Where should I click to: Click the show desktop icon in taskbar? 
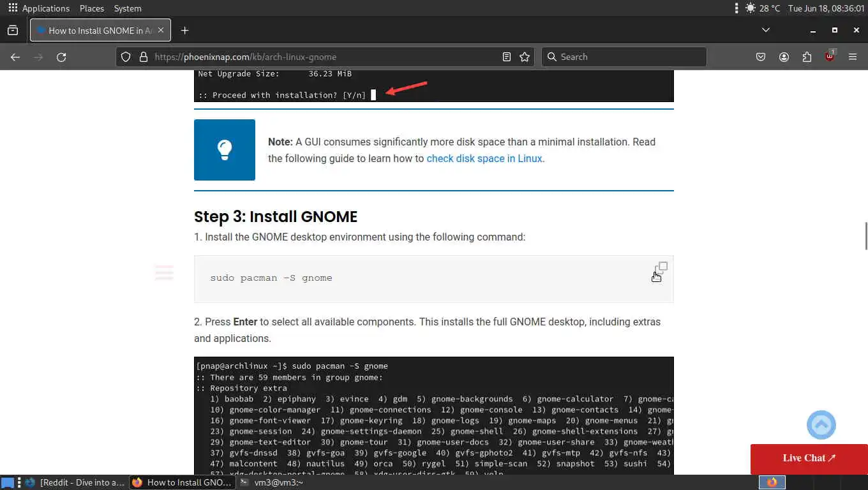pos(7,482)
